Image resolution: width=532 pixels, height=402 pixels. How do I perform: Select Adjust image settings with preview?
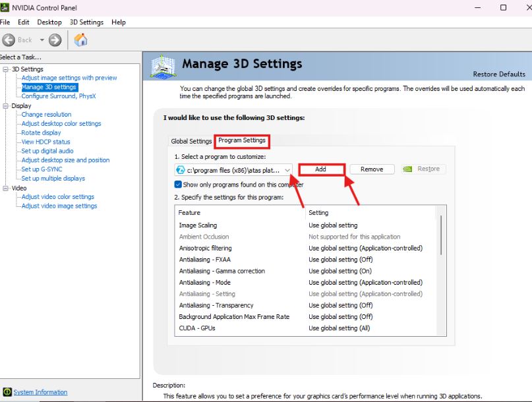point(69,78)
